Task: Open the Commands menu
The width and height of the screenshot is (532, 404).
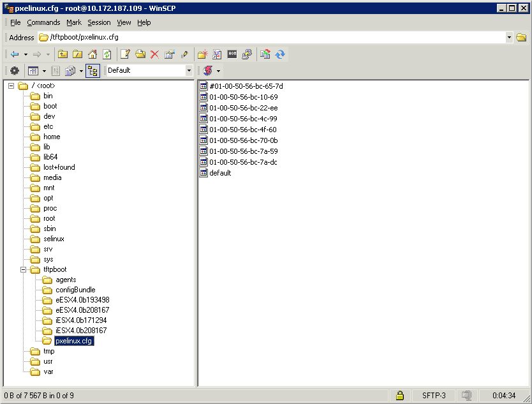Action: [x=43, y=22]
